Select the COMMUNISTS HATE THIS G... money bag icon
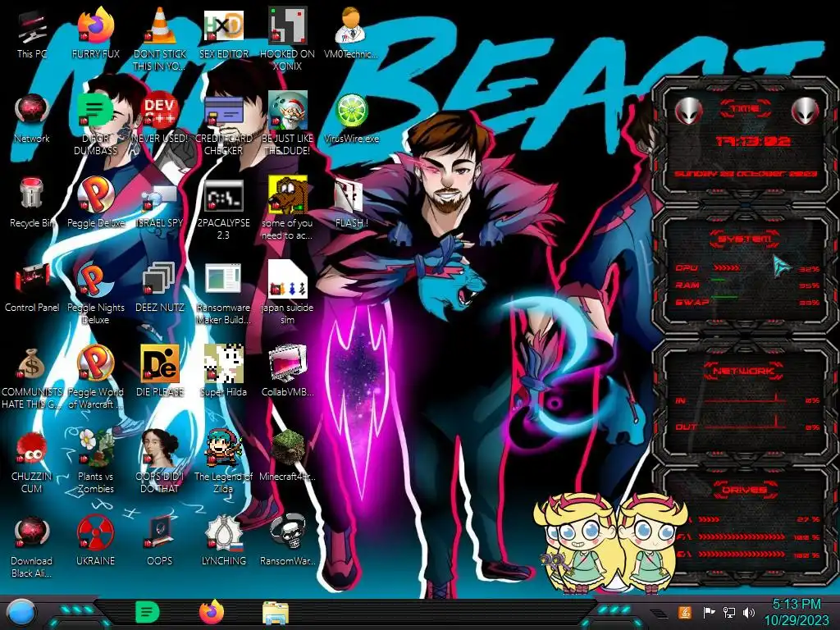 (32, 377)
